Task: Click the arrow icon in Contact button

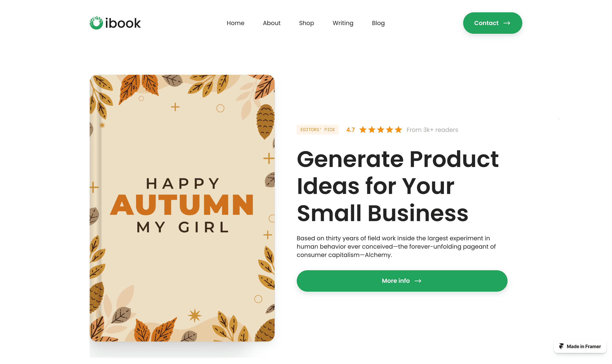Action: click(507, 23)
